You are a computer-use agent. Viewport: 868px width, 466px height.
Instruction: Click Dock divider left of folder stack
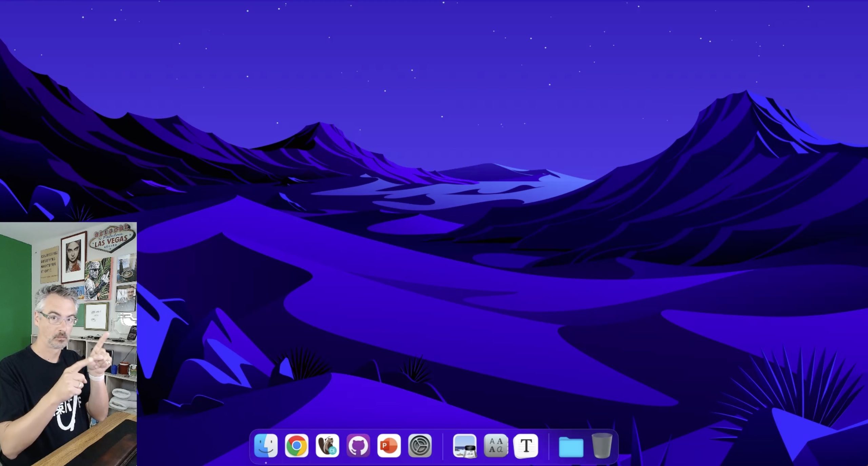(549, 446)
